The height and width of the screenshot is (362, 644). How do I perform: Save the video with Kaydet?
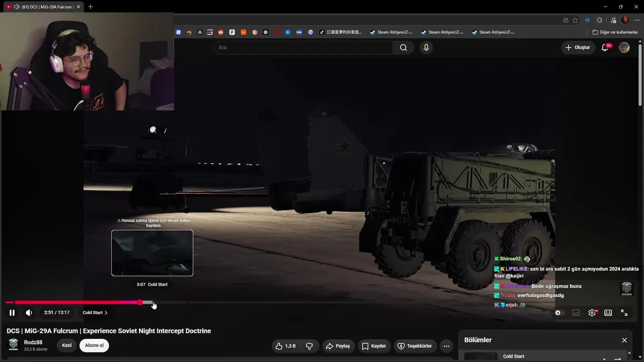click(374, 346)
